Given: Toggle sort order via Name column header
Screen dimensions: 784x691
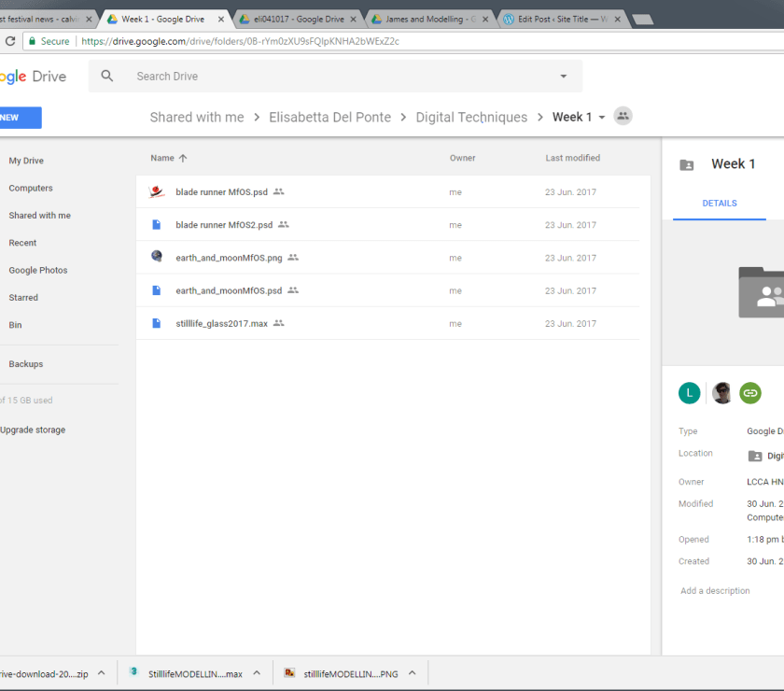Looking at the screenshot, I should (168, 158).
